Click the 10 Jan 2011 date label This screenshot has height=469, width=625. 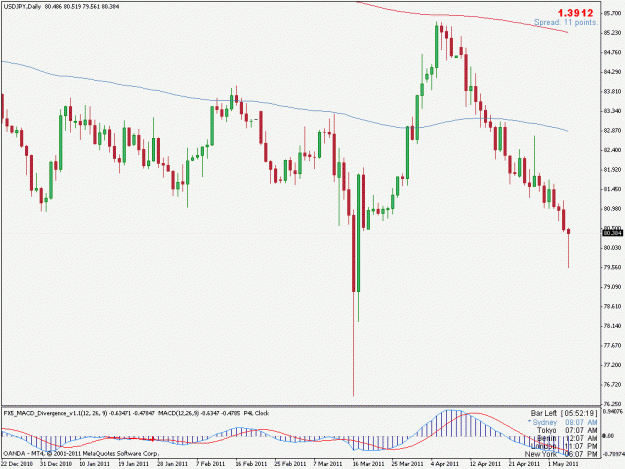coord(95,464)
